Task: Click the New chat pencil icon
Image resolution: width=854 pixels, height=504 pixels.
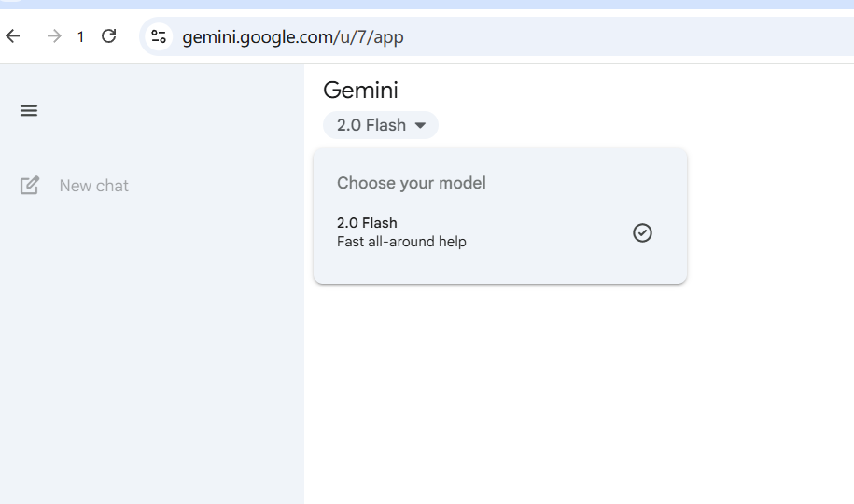Action: 30,185
